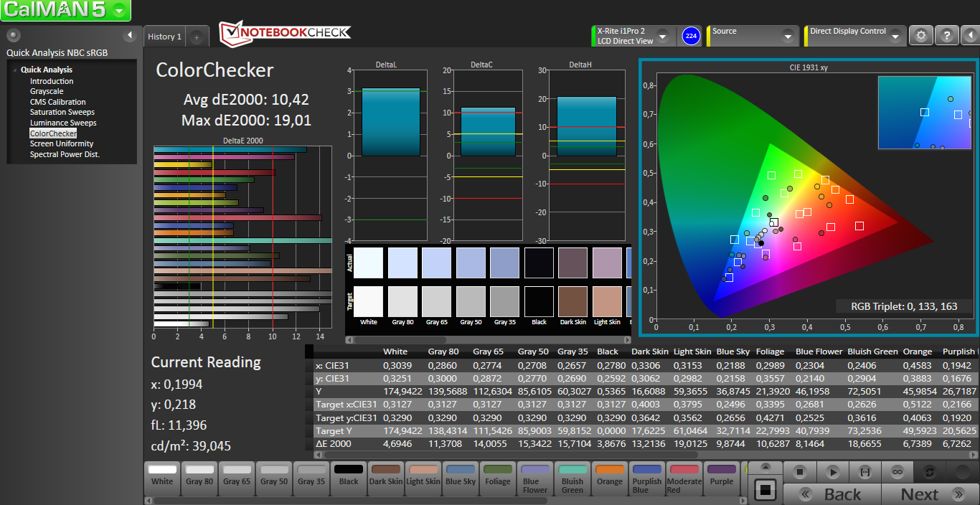
Task: Switch to the History 1 tab
Action: point(164,37)
